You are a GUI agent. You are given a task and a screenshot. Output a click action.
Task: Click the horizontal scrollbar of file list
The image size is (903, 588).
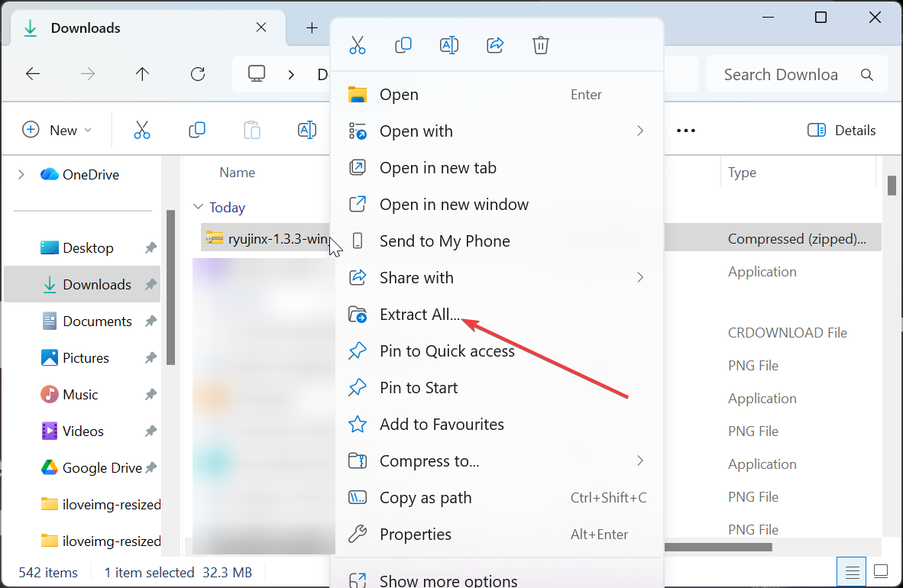click(x=718, y=547)
